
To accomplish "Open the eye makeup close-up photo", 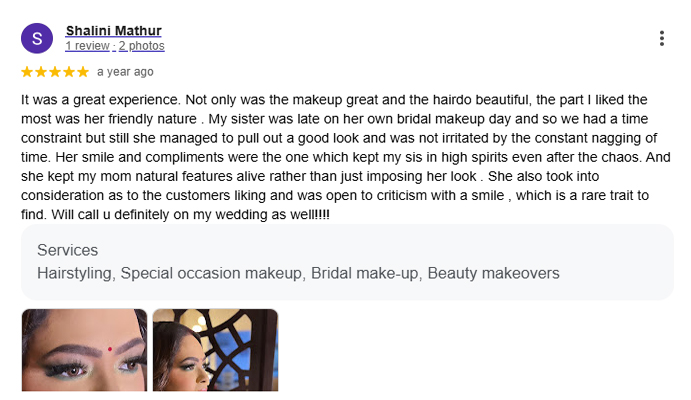I will coord(84,349).
